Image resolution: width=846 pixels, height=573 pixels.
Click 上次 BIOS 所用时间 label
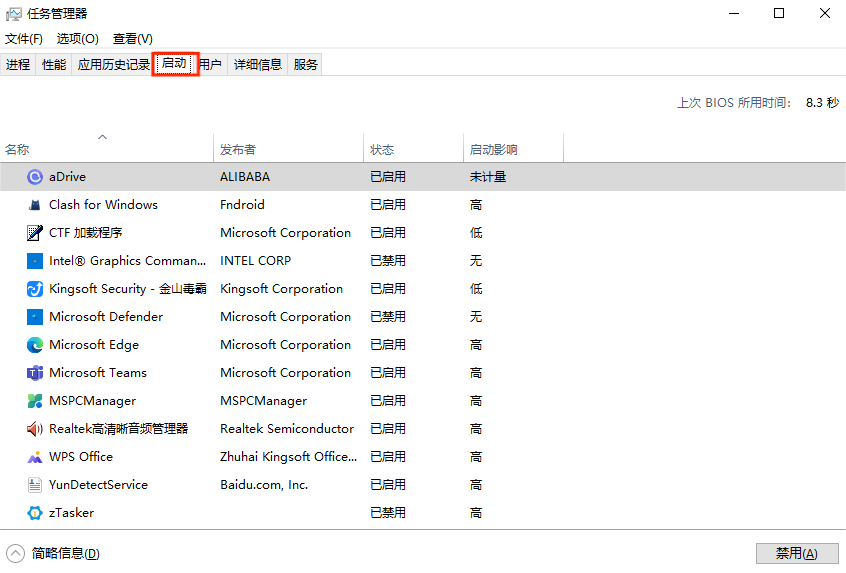[734, 103]
